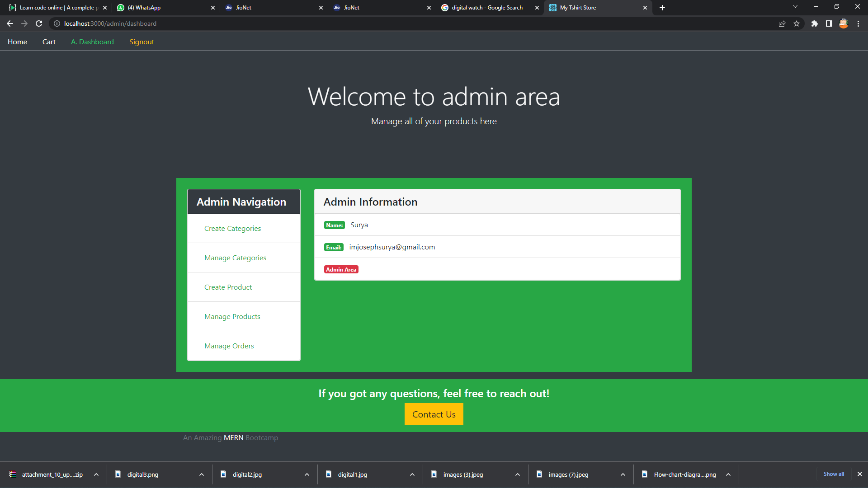This screenshot has width=868, height=488.
Task: Click the share icon in the toolbar
Action: (782, 23)
